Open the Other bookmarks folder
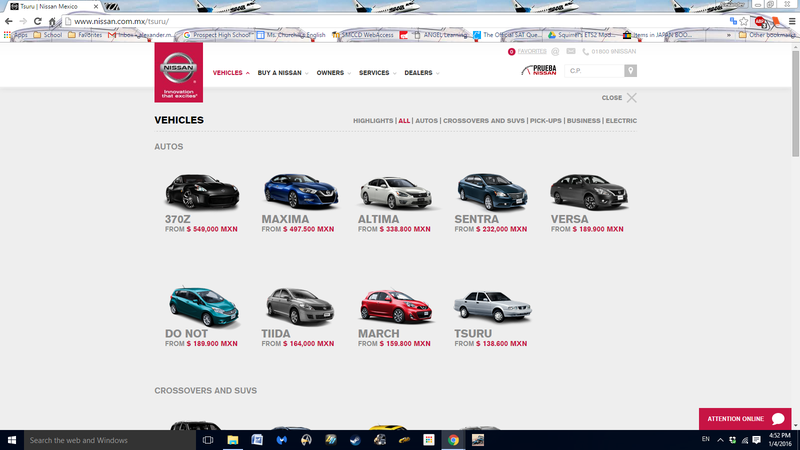Viewport: 800px width, 450px height. 767,35
